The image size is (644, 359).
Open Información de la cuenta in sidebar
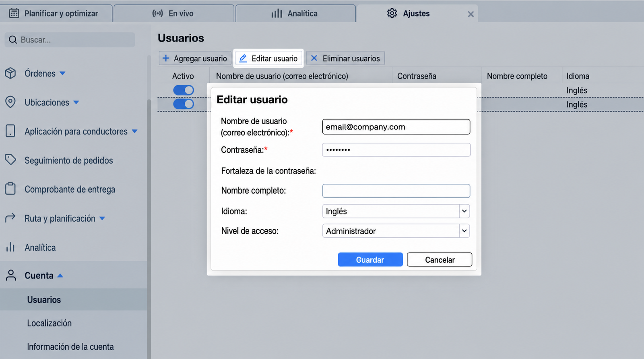click(x=70, y=347)
